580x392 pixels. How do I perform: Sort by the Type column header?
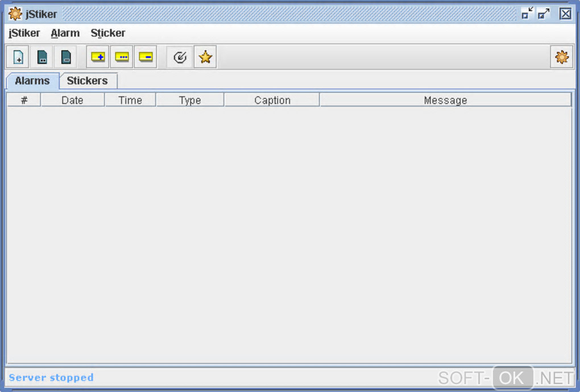tap(190, 100)
